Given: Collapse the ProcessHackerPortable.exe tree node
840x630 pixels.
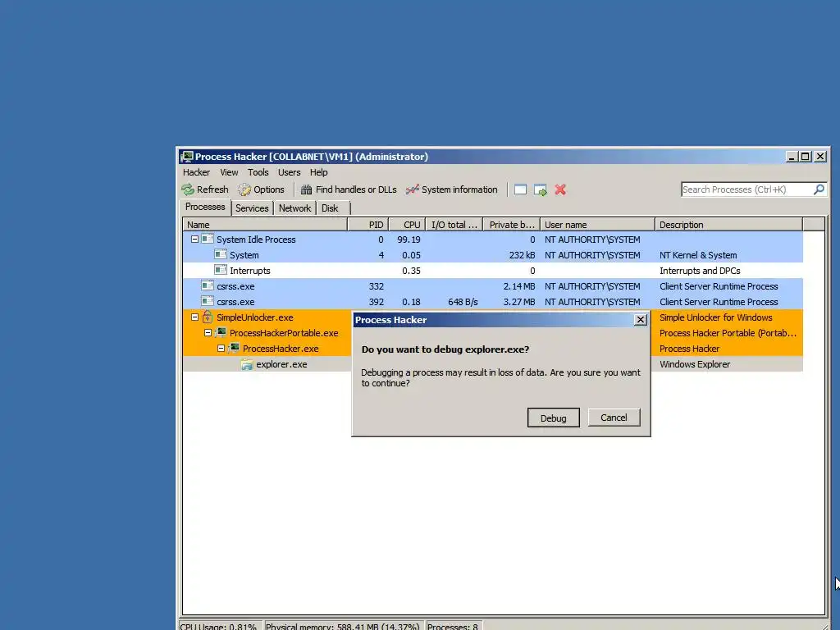Looking at the screenshot, I should (208, 333).
